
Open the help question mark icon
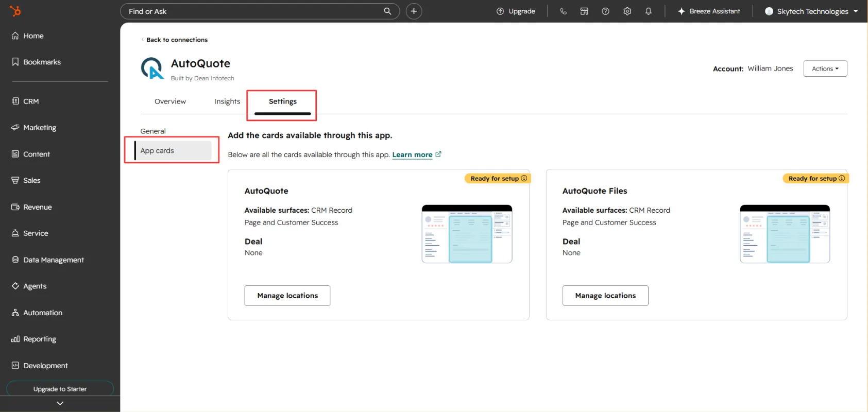pyautogui.click(x=606, y=11)
